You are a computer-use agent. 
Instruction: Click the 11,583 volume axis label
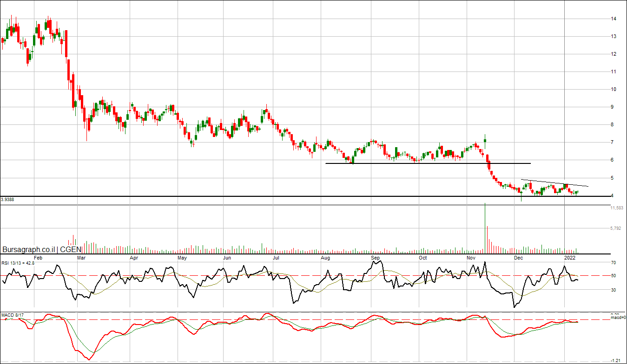pyautogui.click(x=616, y=208)
